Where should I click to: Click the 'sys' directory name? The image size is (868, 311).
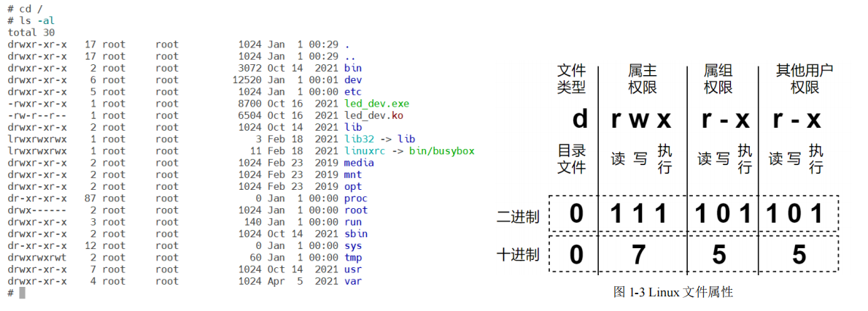352,246
